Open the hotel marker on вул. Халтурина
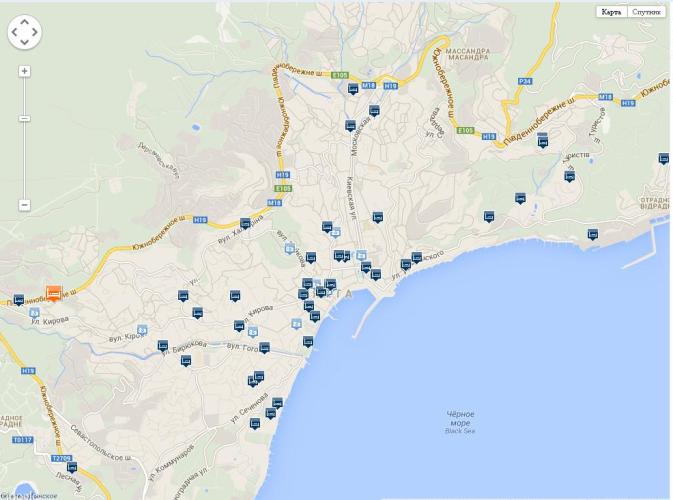The height and width of the screenshot is (500, 673). 245,223
